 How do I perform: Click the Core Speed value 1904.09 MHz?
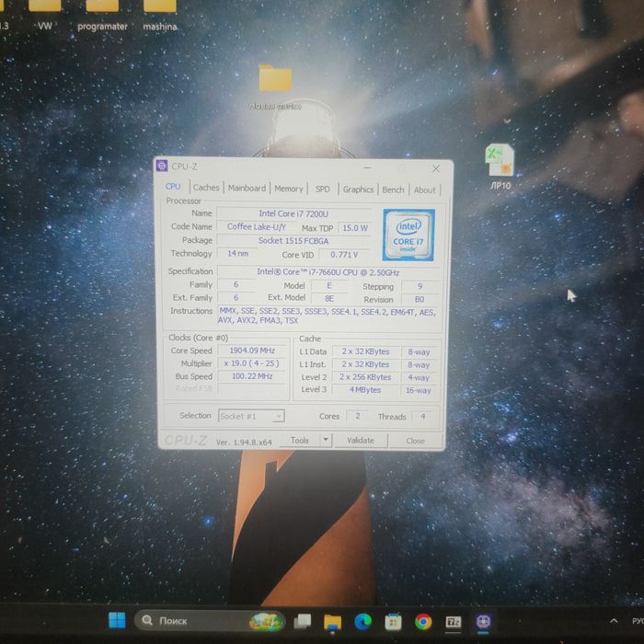252,351
